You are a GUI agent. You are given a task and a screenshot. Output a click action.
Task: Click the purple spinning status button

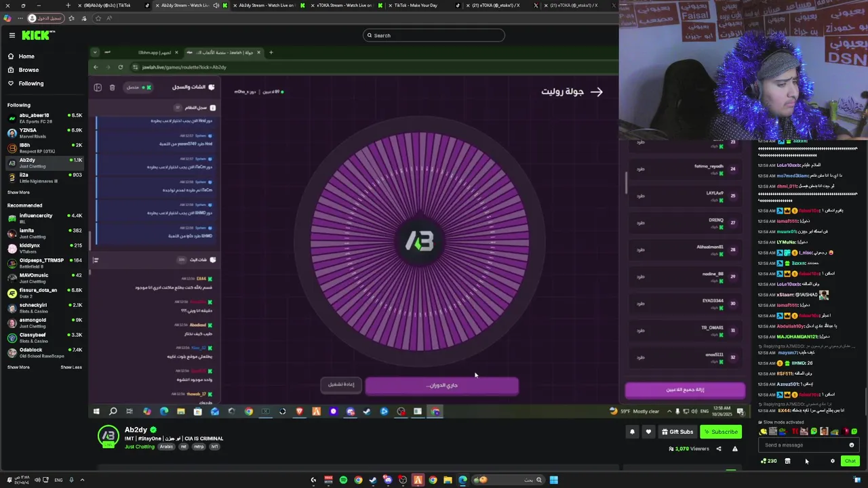coord(442,386)
